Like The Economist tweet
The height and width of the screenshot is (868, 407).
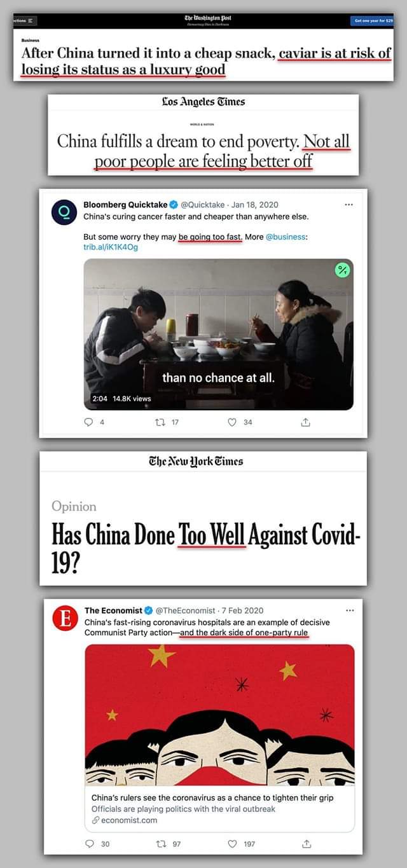pyautogui.click(x=232, y=843)
